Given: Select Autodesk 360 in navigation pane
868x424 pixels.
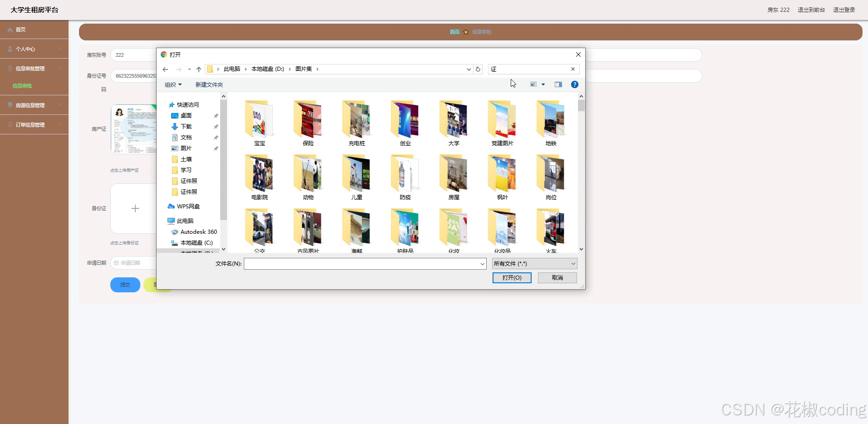Looking at the screenshot, I should point(198,232).
